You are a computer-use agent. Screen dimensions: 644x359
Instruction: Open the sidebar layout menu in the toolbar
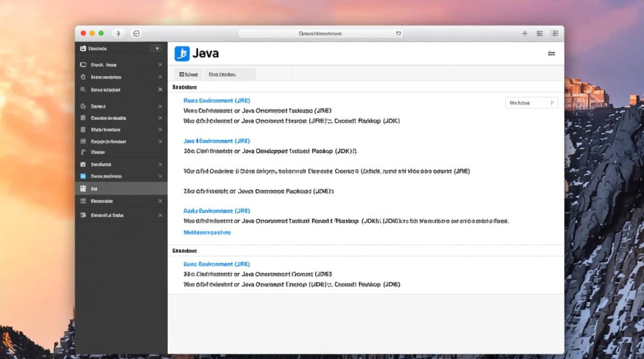[555, 34]
